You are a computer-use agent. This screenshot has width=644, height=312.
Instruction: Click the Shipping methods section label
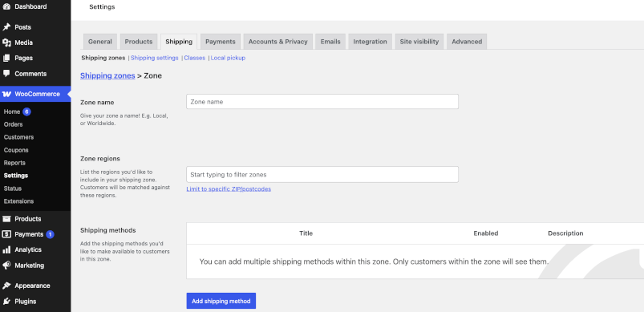[107, 230]
